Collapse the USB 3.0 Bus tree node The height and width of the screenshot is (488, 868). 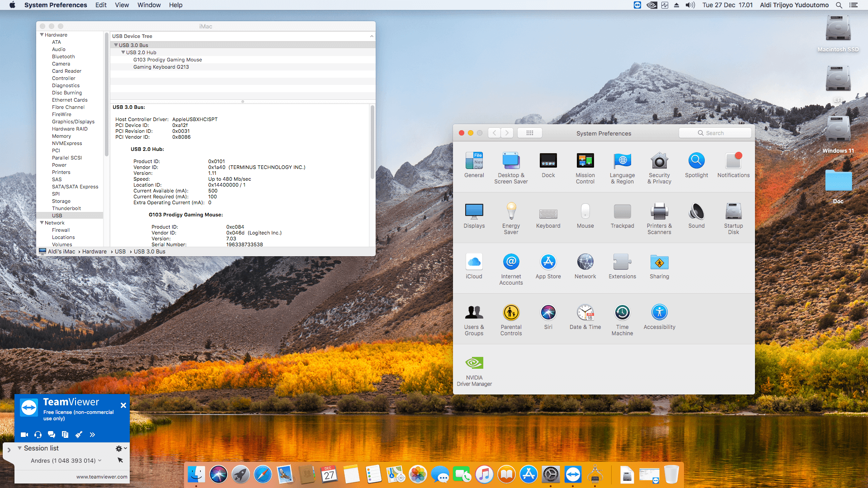(x=116, y=45)
